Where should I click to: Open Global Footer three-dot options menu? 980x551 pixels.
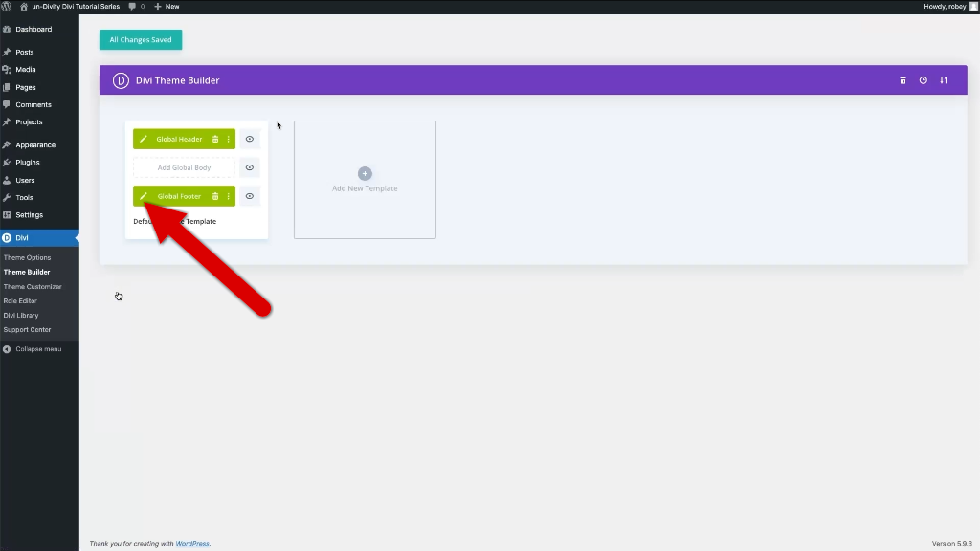point(228,196)
